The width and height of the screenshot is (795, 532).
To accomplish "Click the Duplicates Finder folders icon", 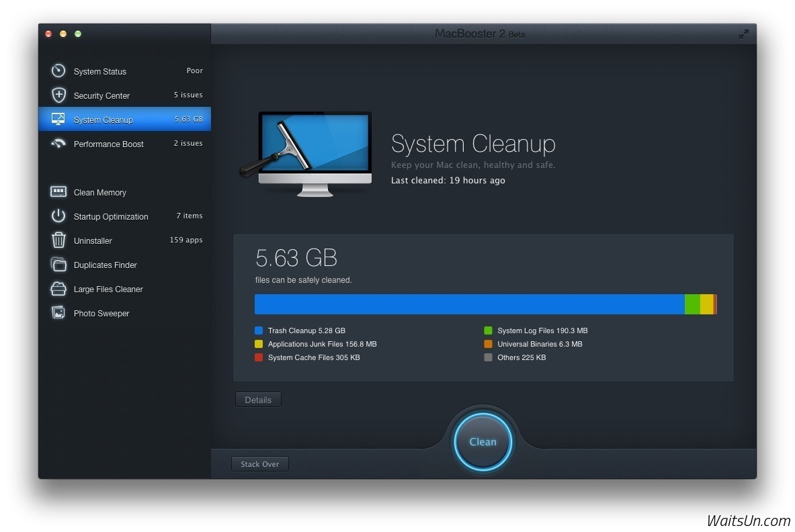I will click(x=58, y=265).
